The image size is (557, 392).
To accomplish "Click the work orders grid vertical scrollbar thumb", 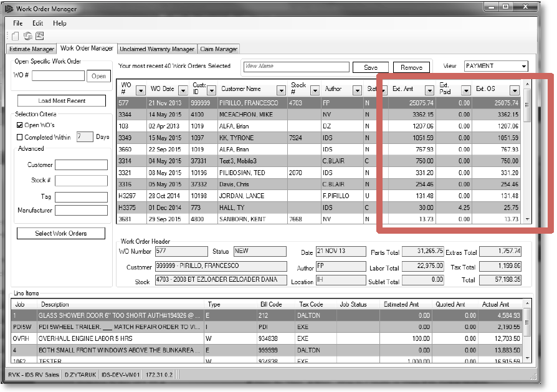I will [x=527, y=105].
